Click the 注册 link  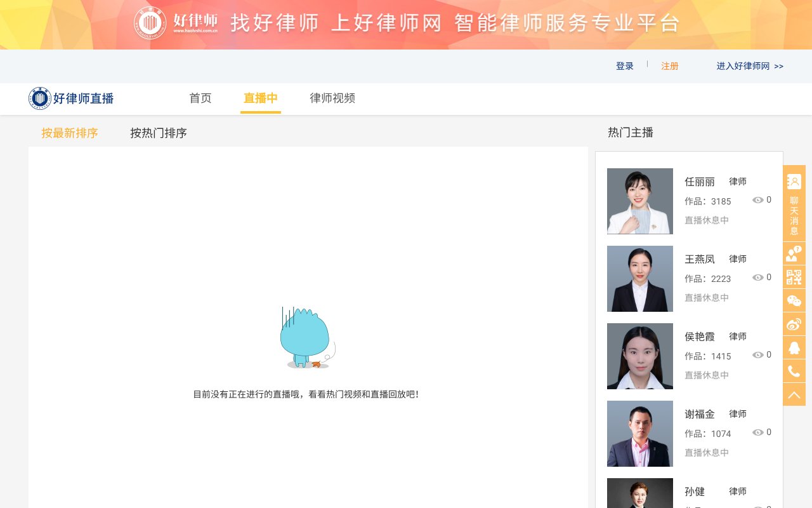[x=669, y=65]
